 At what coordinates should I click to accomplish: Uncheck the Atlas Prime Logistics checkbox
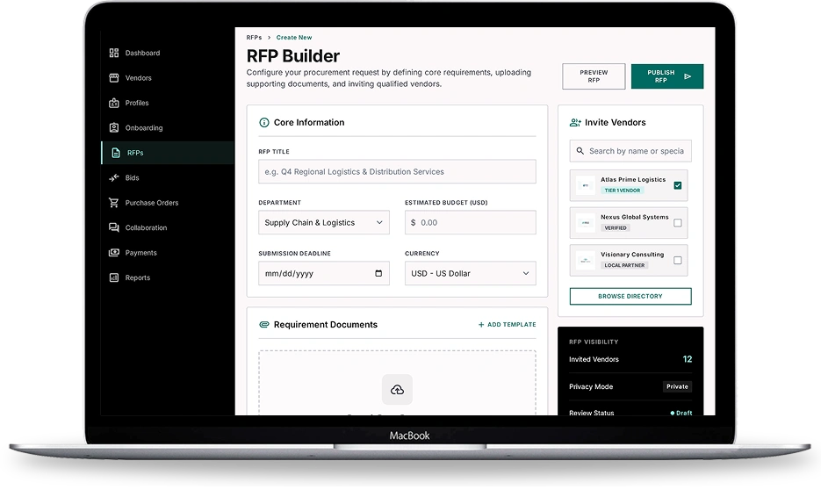click(678, 185)
